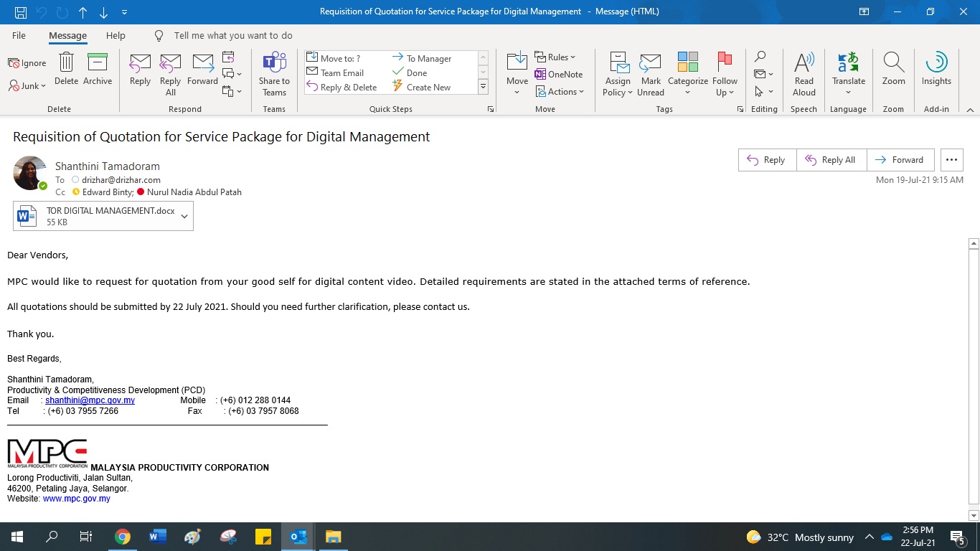980x551 pixels.
Task: Collapse the ribbon with the chevron
Action: coord(970,110)
